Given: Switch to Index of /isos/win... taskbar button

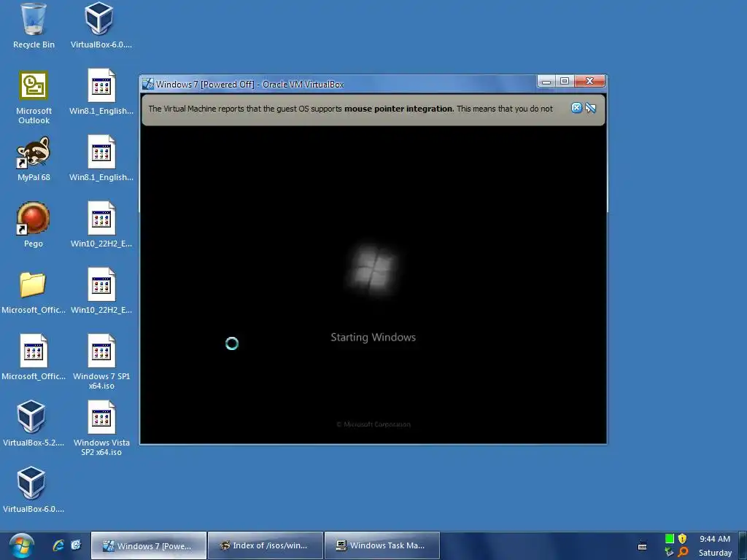Looking at the screenshot, I should (266, 545).
